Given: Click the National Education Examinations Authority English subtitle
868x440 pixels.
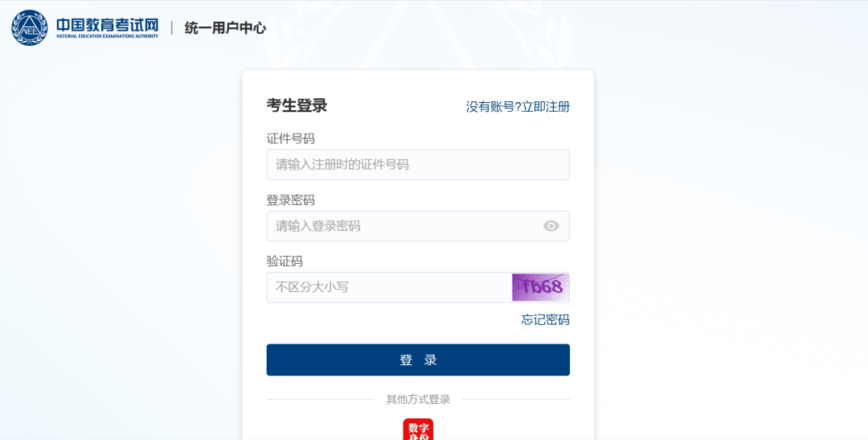Looking at the screenshot, I should (x=107, y=36).
